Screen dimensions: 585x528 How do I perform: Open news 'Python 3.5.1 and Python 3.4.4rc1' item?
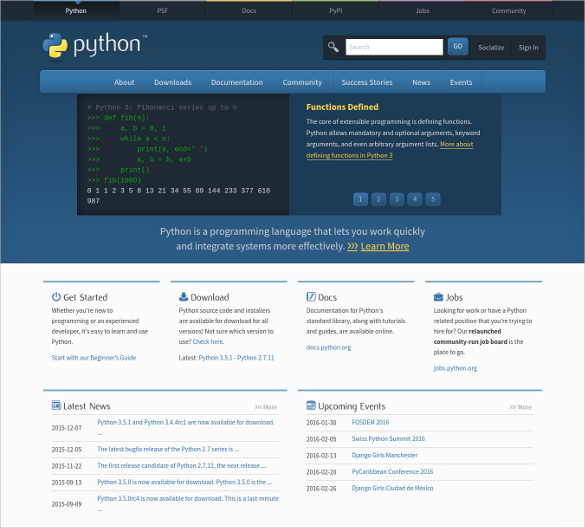[x=186, y=422]
